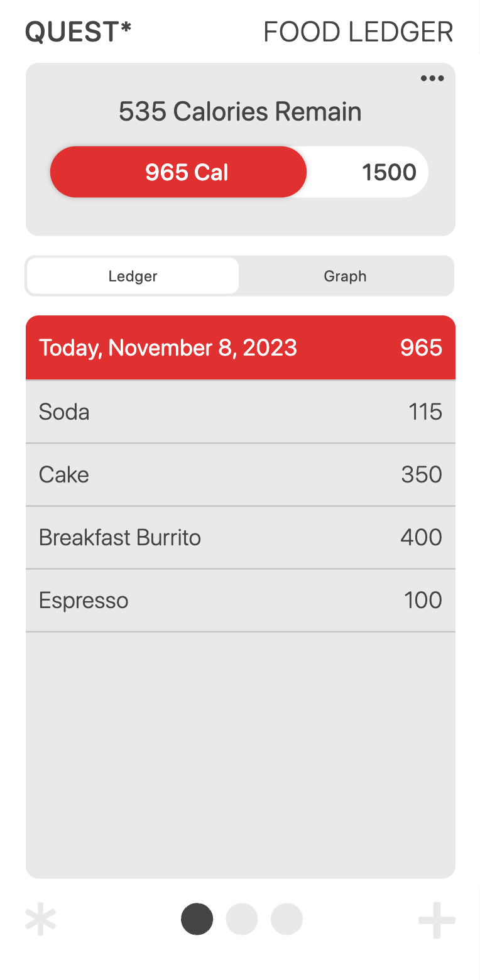This screenshot has width=480, height=980.
Task: Click the FOOD LEDGER title
Action: [358, 33]
